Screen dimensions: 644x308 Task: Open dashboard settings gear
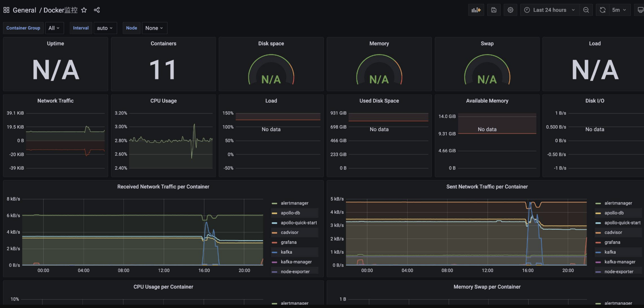coord(510,10)
